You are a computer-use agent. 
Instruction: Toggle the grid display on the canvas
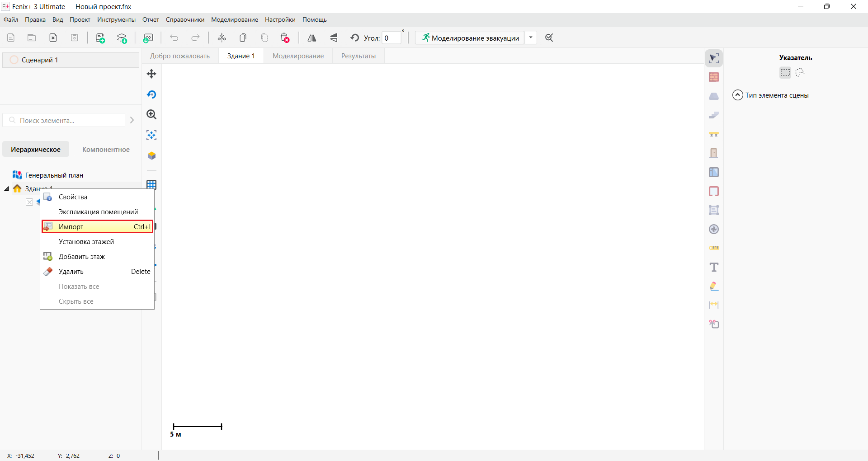point(151,184)
